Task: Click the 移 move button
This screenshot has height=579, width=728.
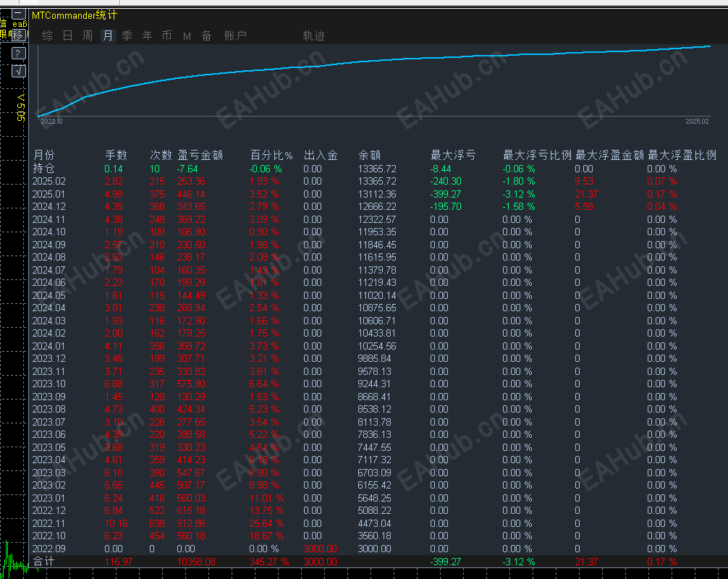Action: point(18,35)
